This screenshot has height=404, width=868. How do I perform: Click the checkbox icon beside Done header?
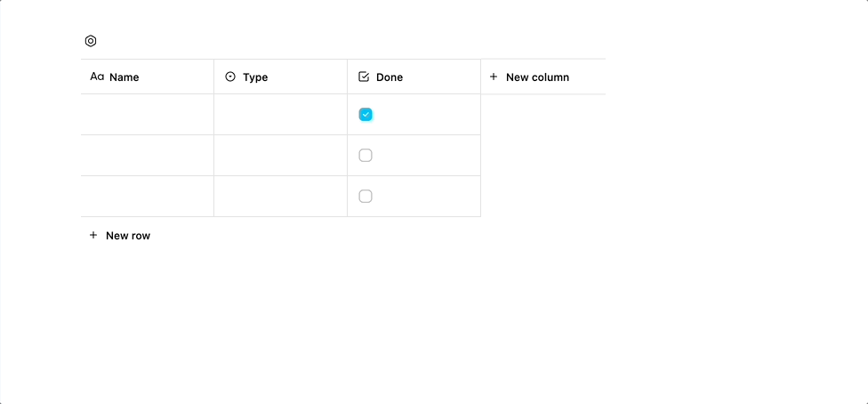(364, 77)
